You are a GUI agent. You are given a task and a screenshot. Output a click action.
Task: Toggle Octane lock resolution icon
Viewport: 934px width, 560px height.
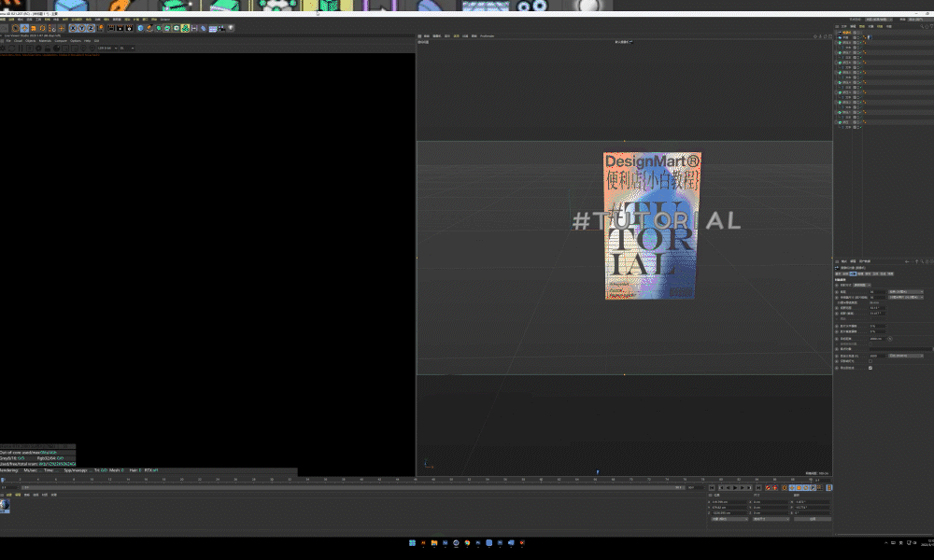click(x=48, y=49)
